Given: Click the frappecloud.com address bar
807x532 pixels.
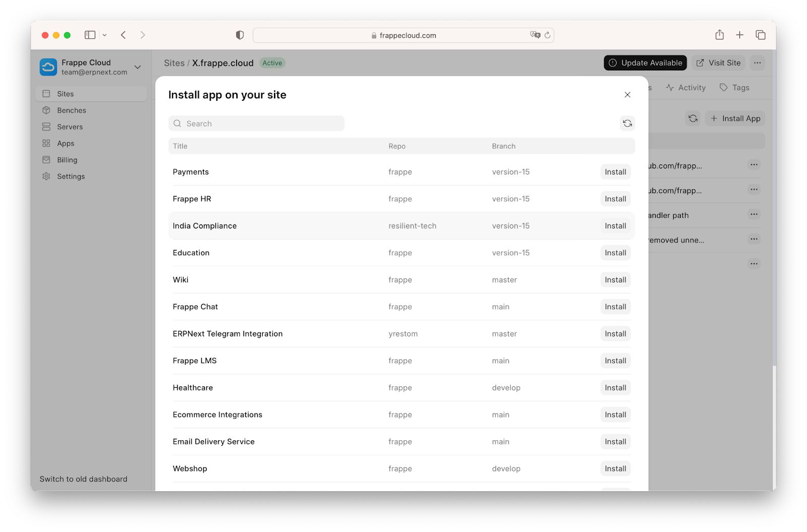Looking at the screenshot, I should point(403,35).
